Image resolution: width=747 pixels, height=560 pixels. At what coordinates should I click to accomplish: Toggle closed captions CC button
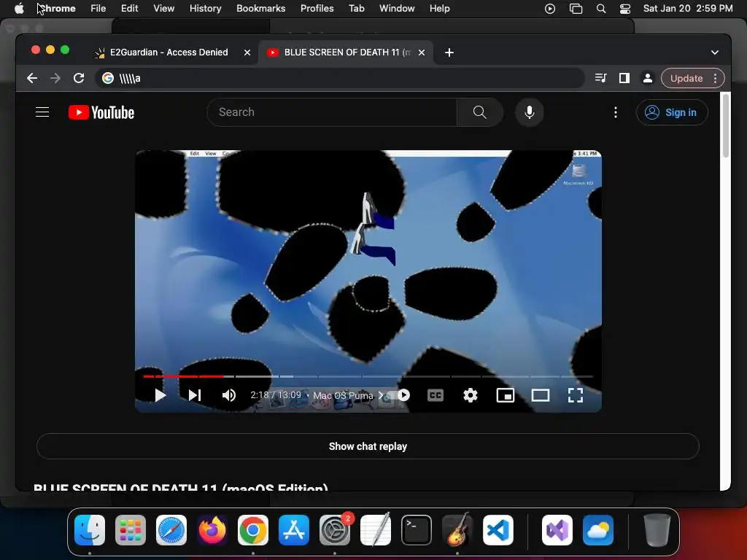tap(436, 395)
